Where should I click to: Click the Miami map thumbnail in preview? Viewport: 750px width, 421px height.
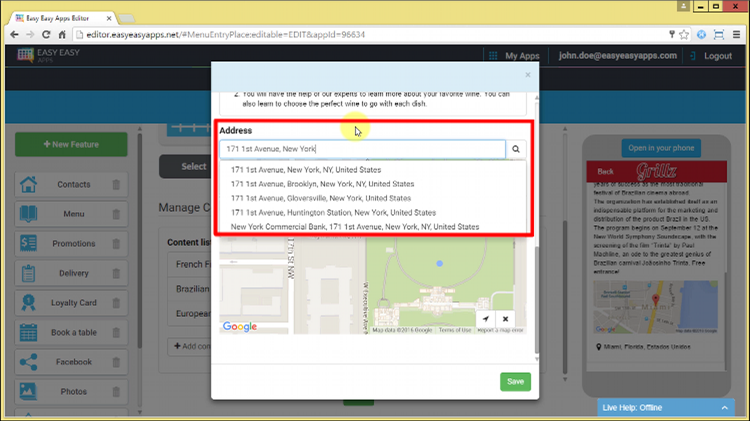click(x=655, y=307)
